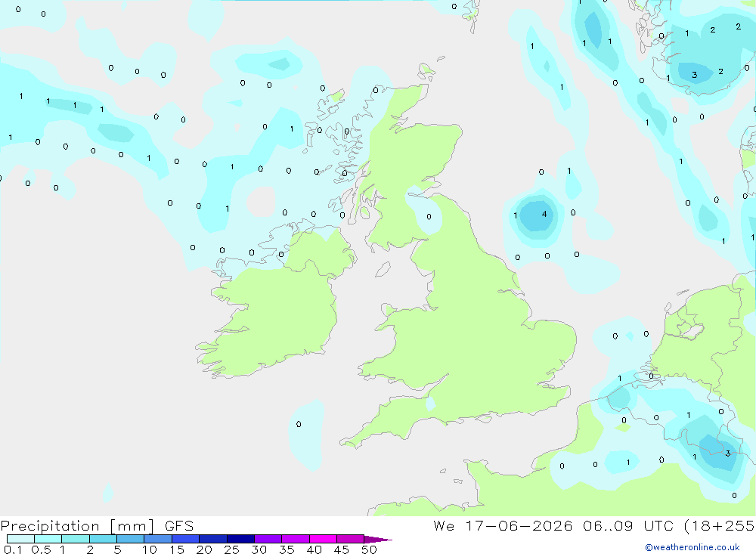Click the 35–40 mm violet legend box
The image size is (756, 554).
click(296, 539)
